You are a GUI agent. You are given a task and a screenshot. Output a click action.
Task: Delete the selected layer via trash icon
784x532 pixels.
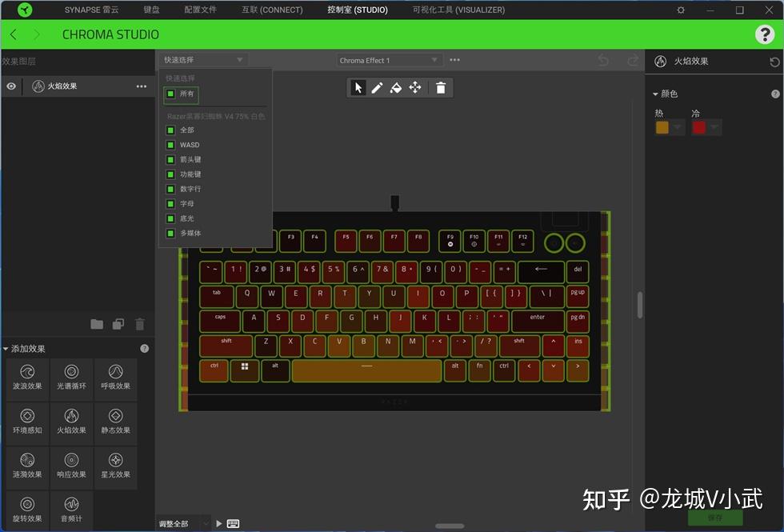[x=140, y=324]
